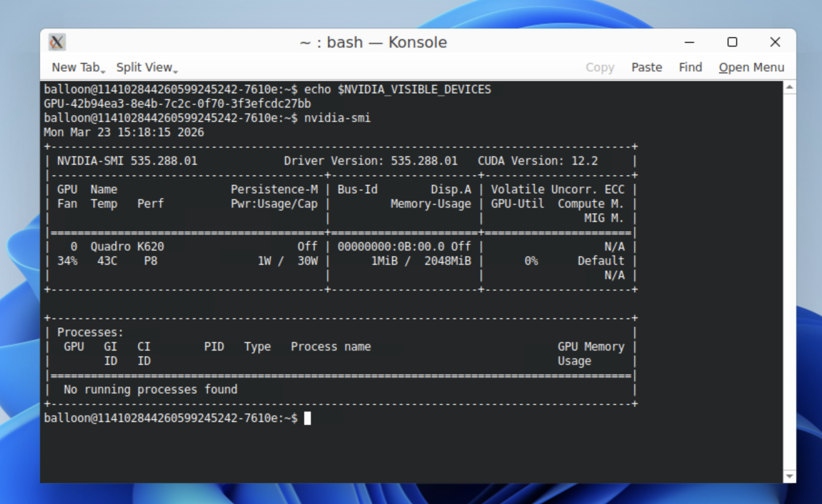Click the GPU UUID 'GPU-42b94ea3-8e4b-7c2c-0f70-3f3efcdc27bb'

coord(177,104)
